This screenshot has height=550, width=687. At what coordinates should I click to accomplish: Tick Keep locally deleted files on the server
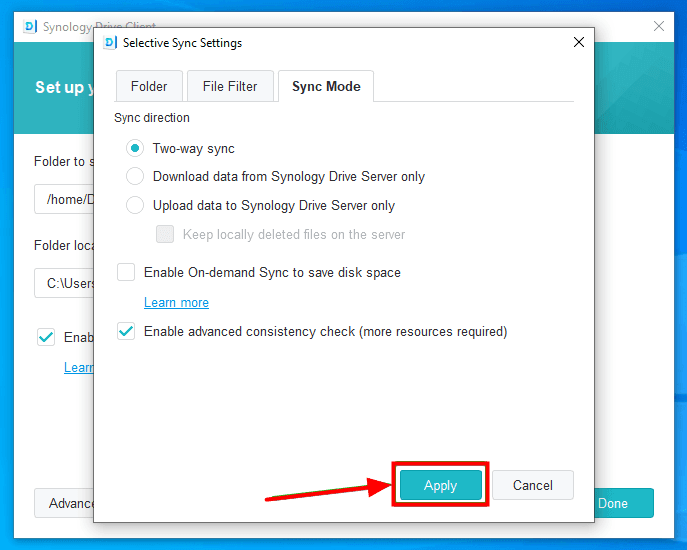[165, 234]
